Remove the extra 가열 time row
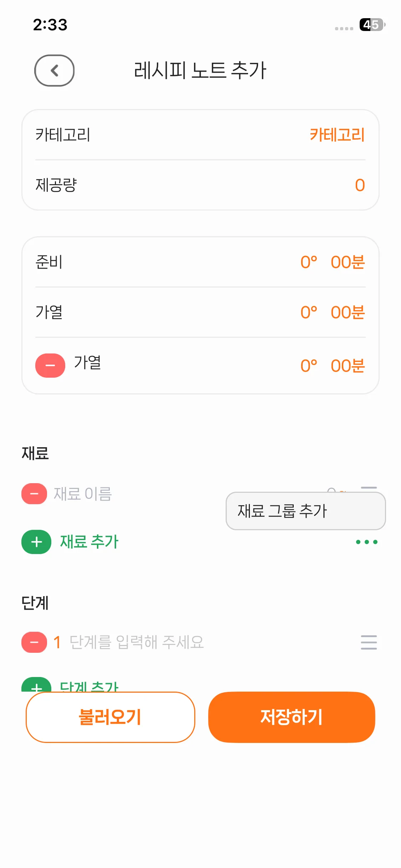The image size is (401, 868). [50, 365]
